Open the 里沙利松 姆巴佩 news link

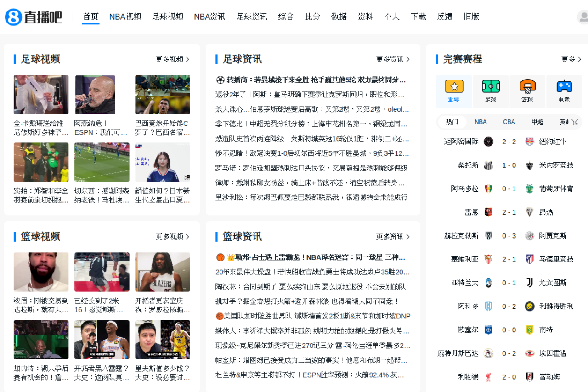coord(311,198)
